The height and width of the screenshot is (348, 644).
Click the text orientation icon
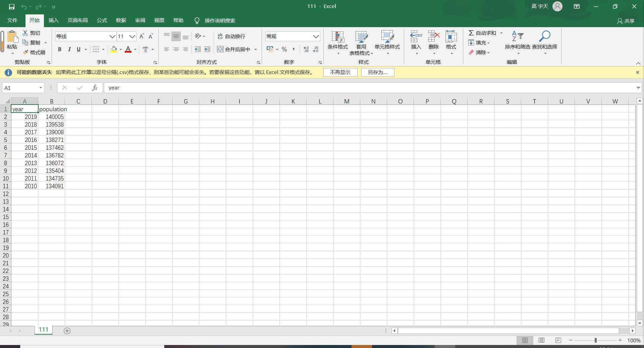(198, 36)
